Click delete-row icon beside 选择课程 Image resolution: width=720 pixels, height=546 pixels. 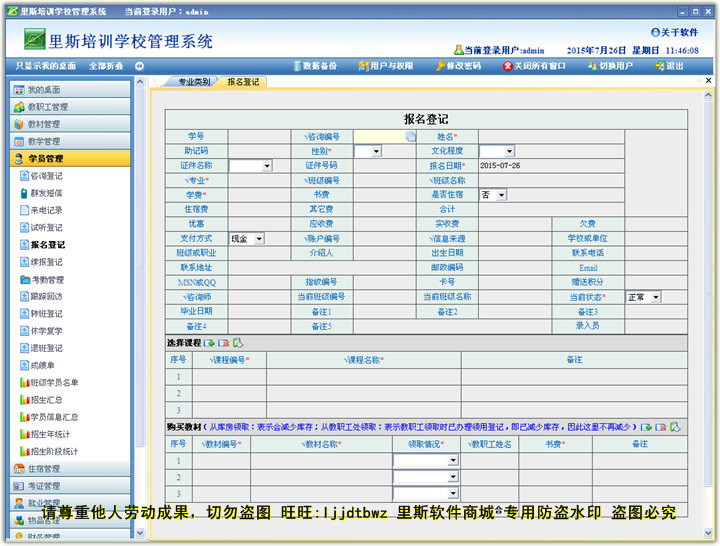tap(224, 343)
